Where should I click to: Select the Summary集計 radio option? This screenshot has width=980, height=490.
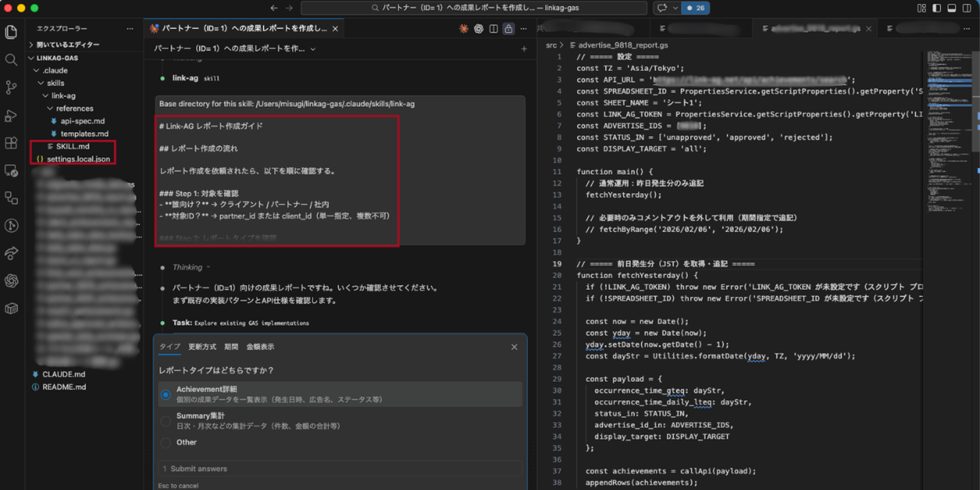165,421
